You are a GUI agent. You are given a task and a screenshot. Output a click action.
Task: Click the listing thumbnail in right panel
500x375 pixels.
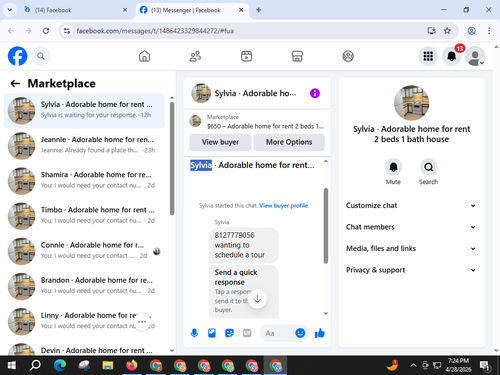coord(411,103)
